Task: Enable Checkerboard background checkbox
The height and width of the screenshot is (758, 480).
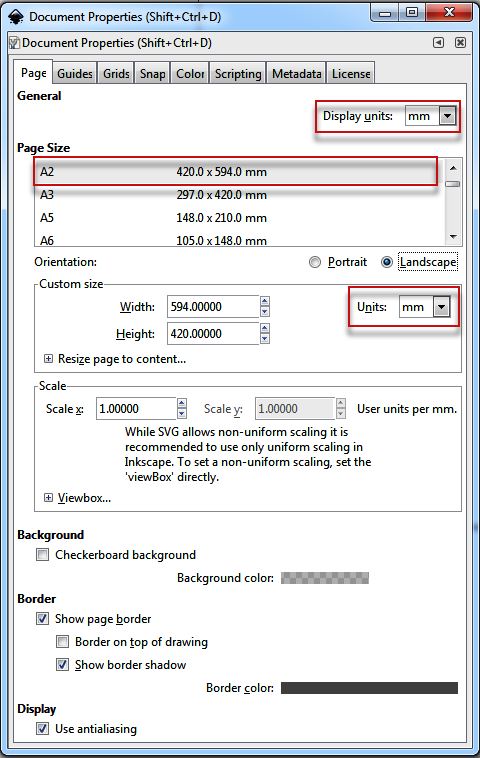Action: click(x=43, y=554)
